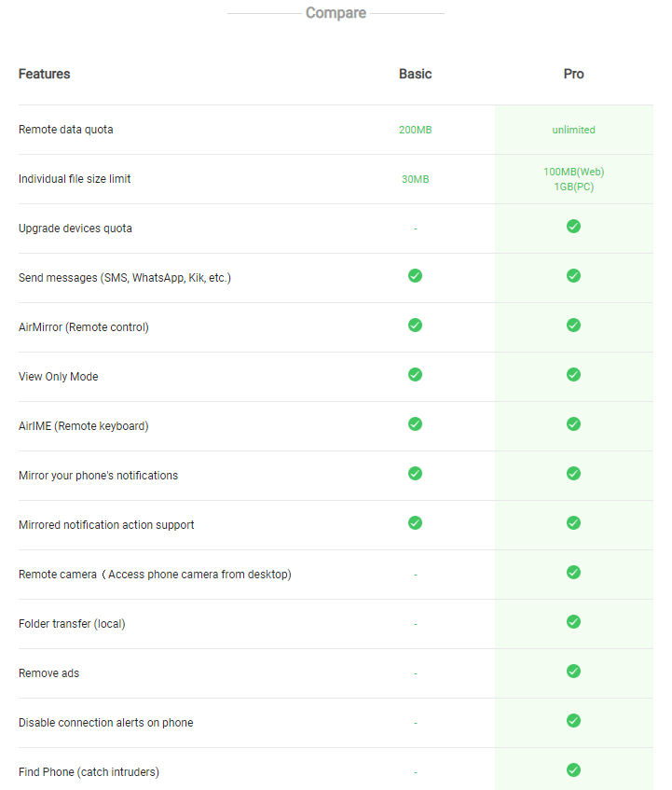Click the 30MB Basic file size limit
The height and width of the screenshot is (790, 672).
point(416,179)
